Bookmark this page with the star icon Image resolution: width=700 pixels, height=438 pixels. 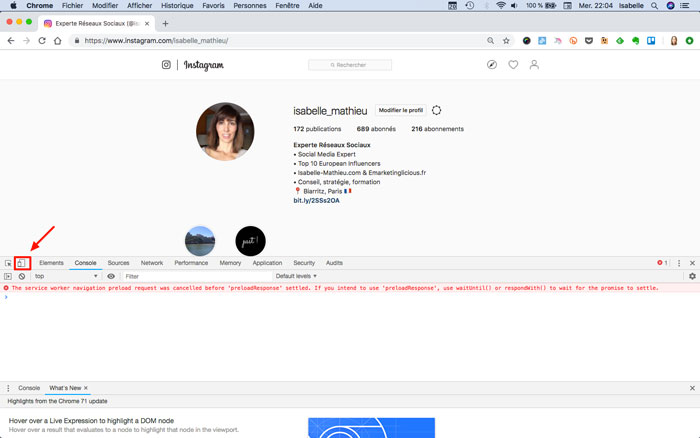[506, 41]
